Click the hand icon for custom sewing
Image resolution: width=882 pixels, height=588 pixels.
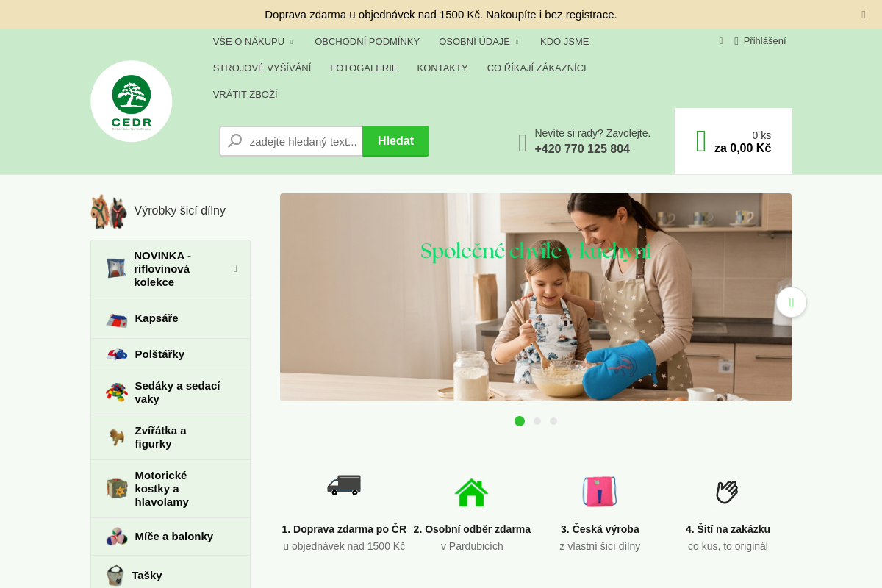coord(728,492)
